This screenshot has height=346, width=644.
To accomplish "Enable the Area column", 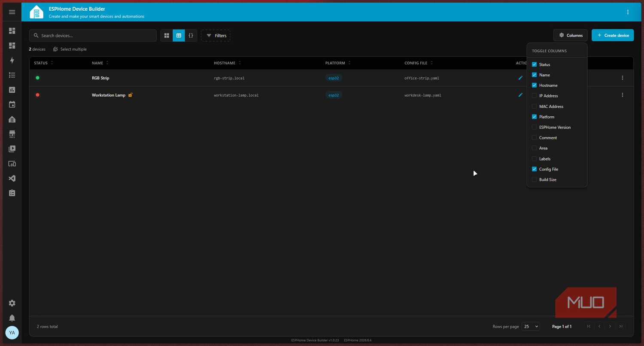I will [535, 148].
